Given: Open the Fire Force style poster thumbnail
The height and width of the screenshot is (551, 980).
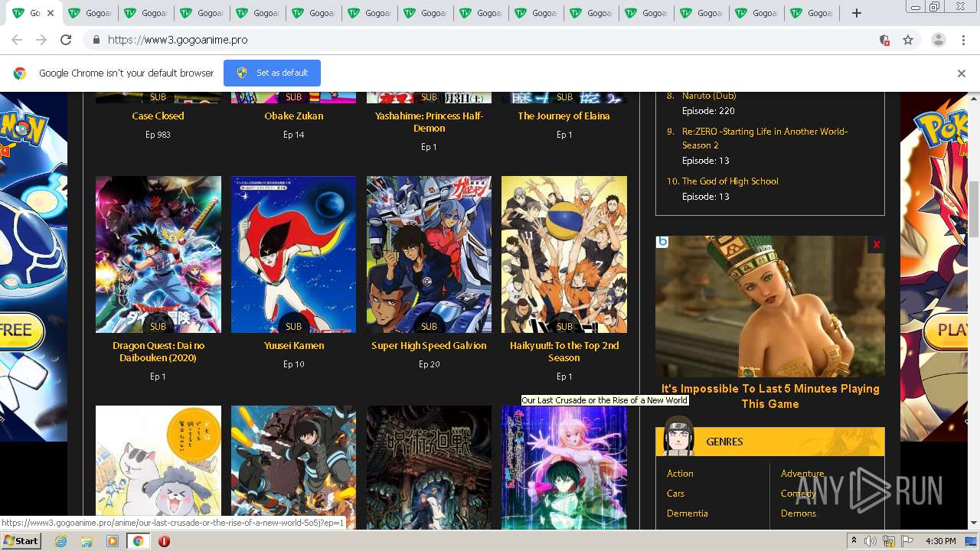Looking at the screenshot, I should coord(293,468).
